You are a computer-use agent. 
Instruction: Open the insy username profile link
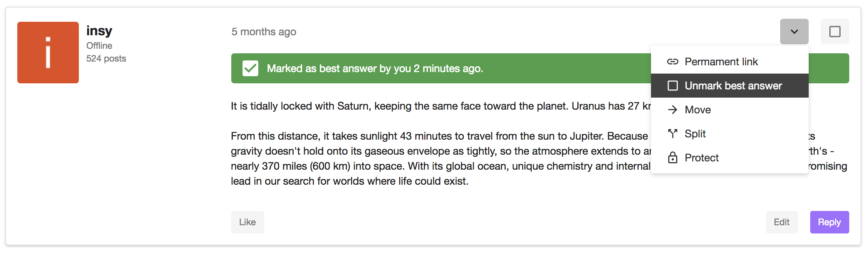pyautogui.click(x=99, y=31)
